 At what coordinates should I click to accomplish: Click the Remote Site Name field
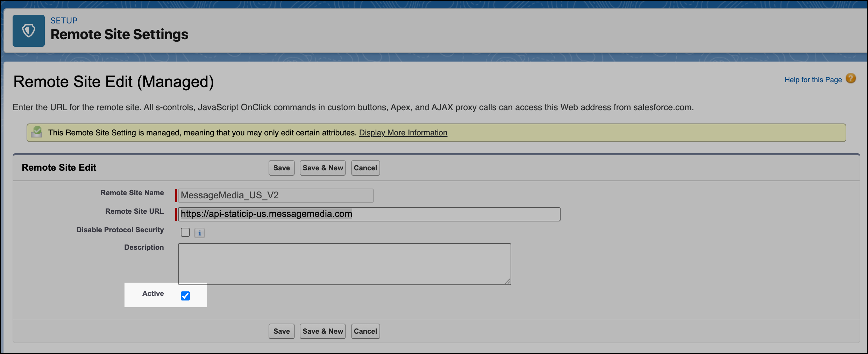pos(276,196)
